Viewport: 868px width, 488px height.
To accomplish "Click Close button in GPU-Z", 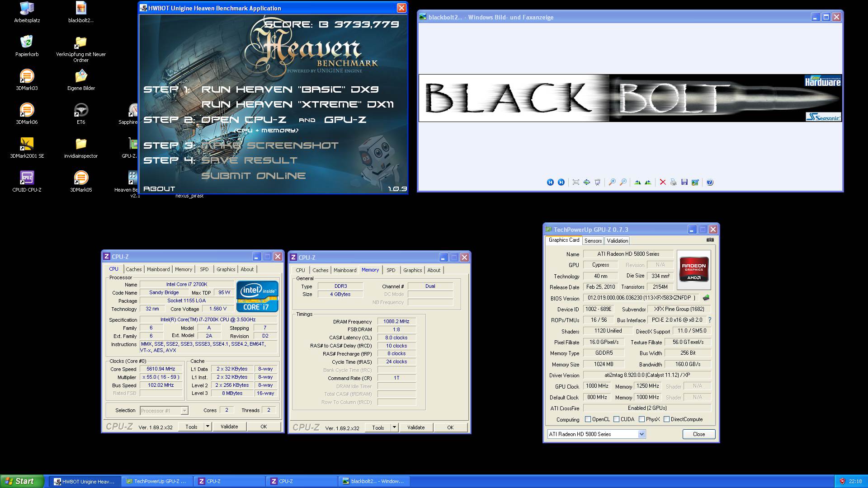I will [x=698, y=434].
